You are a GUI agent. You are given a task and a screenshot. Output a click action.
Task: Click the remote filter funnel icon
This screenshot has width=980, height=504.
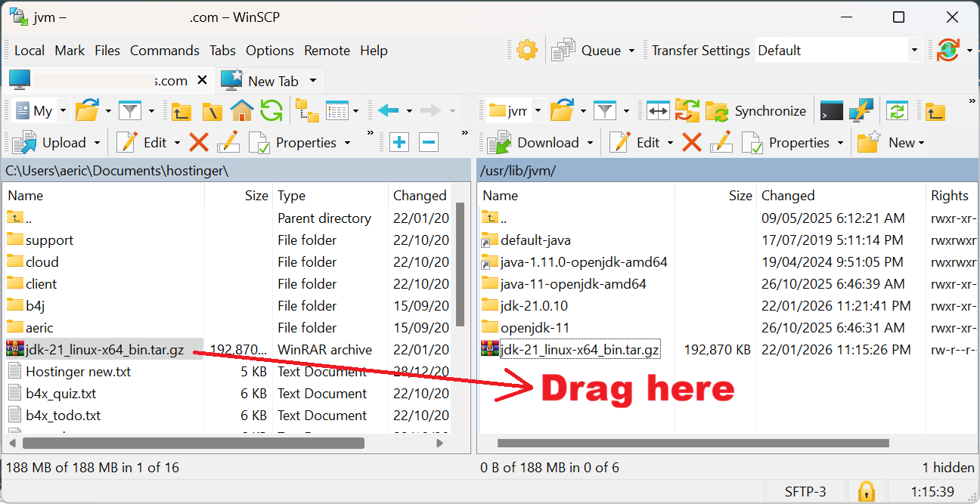pyautogui.click(x=604, y=111)
